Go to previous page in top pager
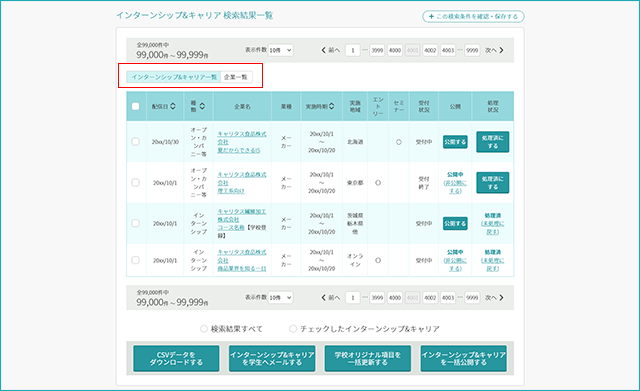 [x=331, y=50]
